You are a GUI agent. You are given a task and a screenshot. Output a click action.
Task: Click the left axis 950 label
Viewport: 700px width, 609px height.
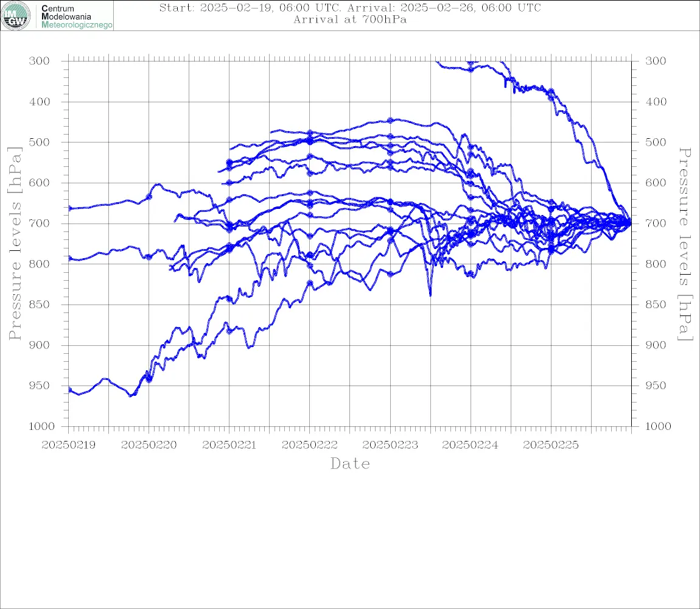[x=40, y=385]
